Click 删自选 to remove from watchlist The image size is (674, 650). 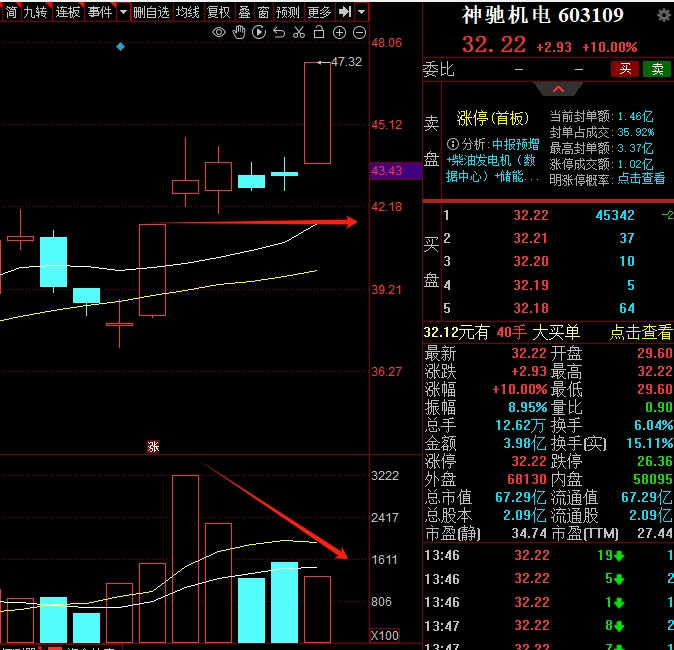click(x=151, y=12)
